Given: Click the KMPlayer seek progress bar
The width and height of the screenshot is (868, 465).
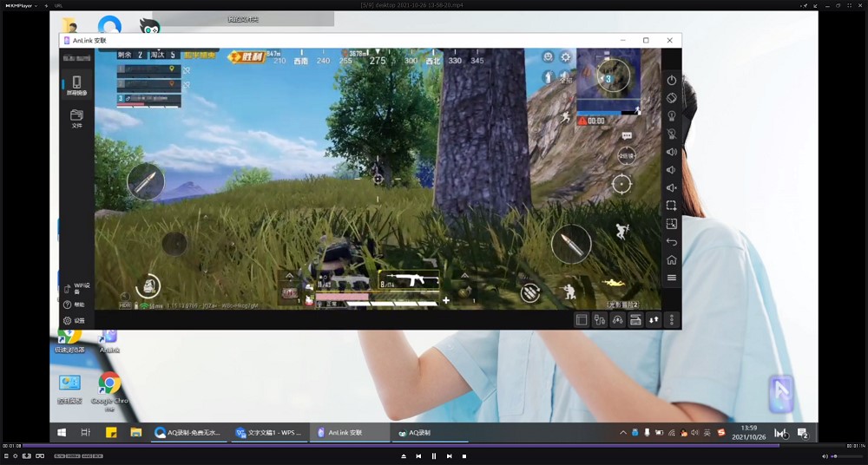Looking at the screenshot, I should coord(434,446).
